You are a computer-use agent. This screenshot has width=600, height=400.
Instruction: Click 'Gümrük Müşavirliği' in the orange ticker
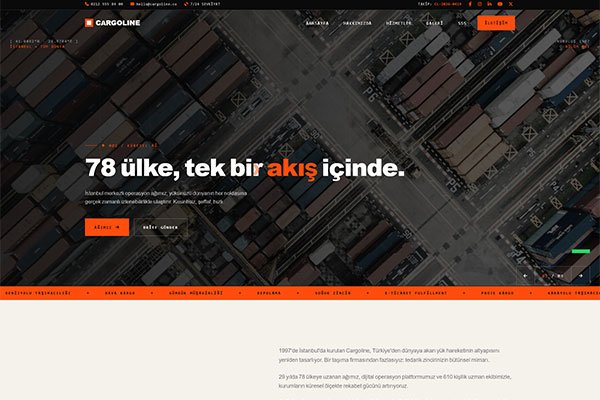[196, 293]
